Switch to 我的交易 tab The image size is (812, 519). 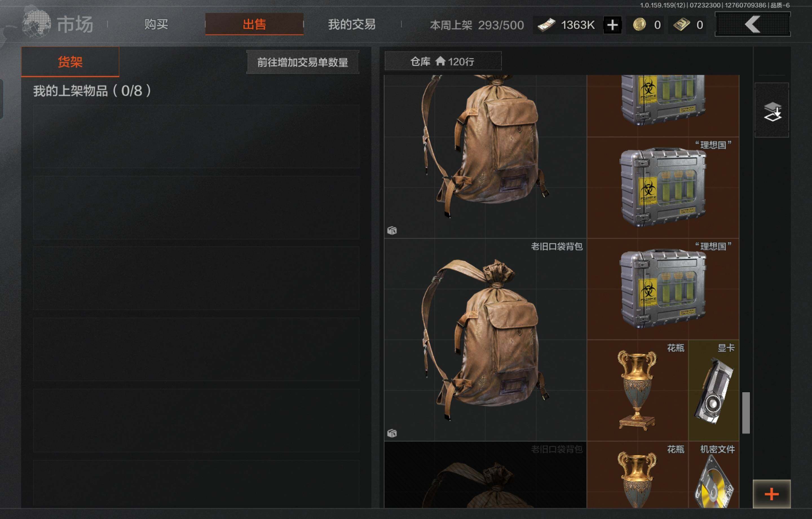(x=352, y=24)
